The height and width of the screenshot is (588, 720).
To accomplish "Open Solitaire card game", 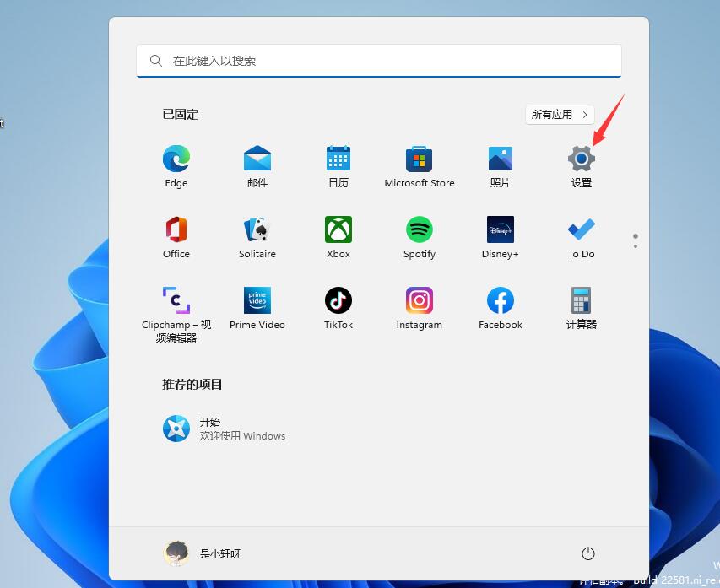I will coord(257,229).
